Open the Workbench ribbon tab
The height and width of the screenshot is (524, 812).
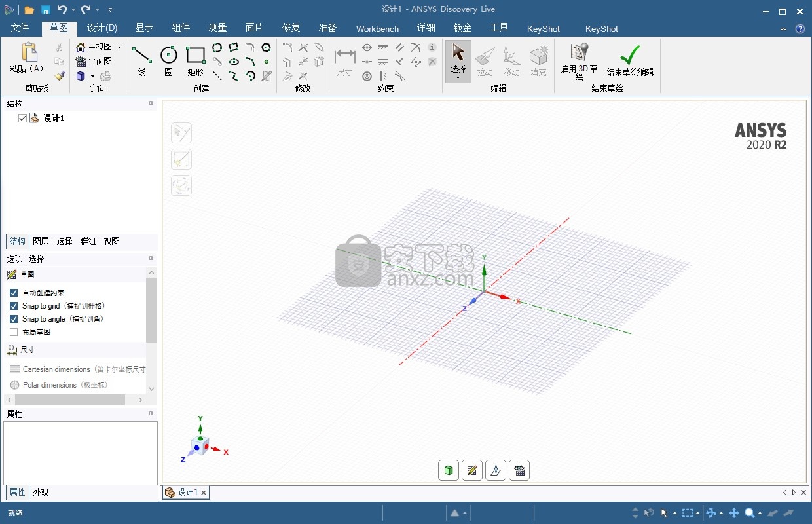tap(377, 29)
